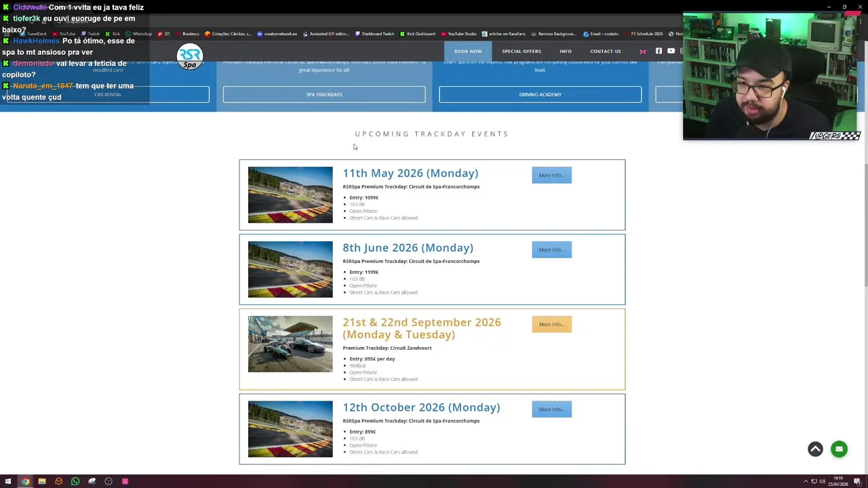Open the YouTube Studio bookmark
This screenshot has height=488, width=868.
point(458,34)
